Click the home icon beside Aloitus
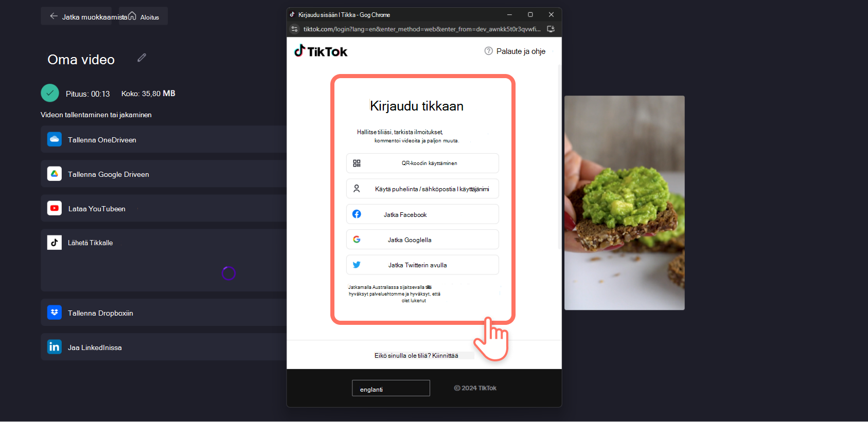The width and height of the screenshot is (868, 422). (132, 16)
